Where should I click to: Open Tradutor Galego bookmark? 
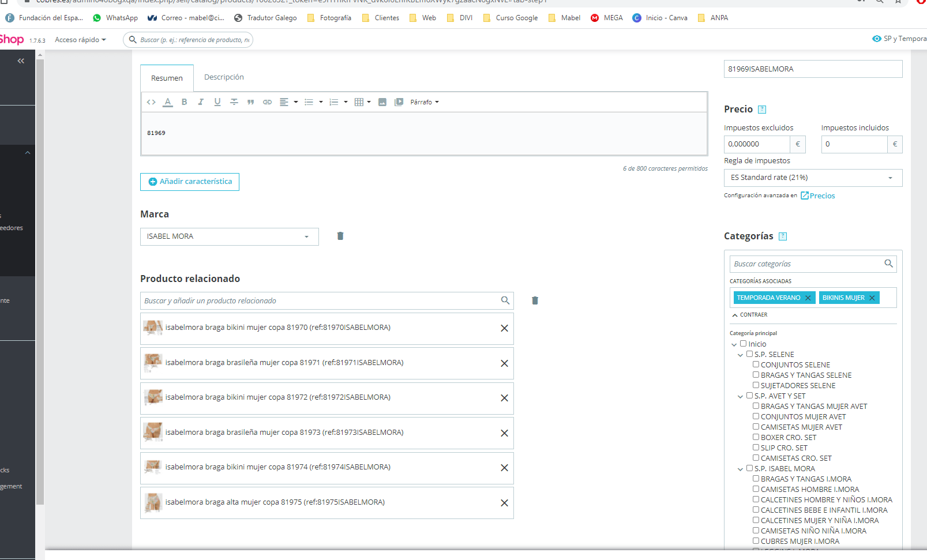point(265,18)
